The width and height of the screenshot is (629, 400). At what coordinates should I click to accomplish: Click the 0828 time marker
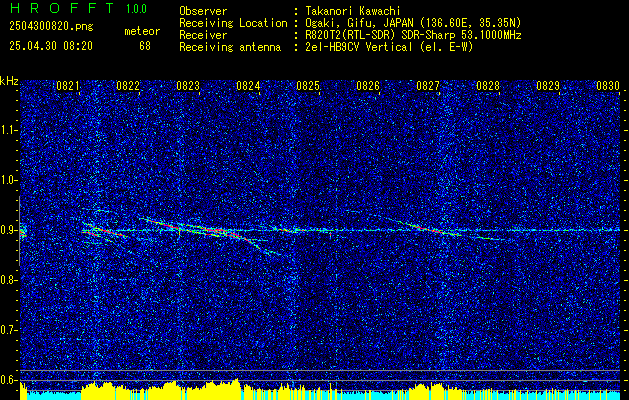tap(488, 86)
